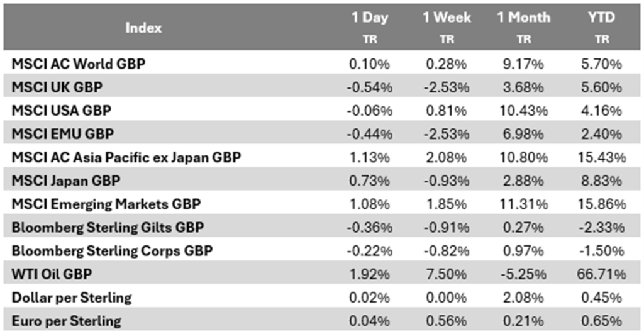644x334 pixels.
Task: Select the 1 Week TR column header
Action: coord(446,26)
